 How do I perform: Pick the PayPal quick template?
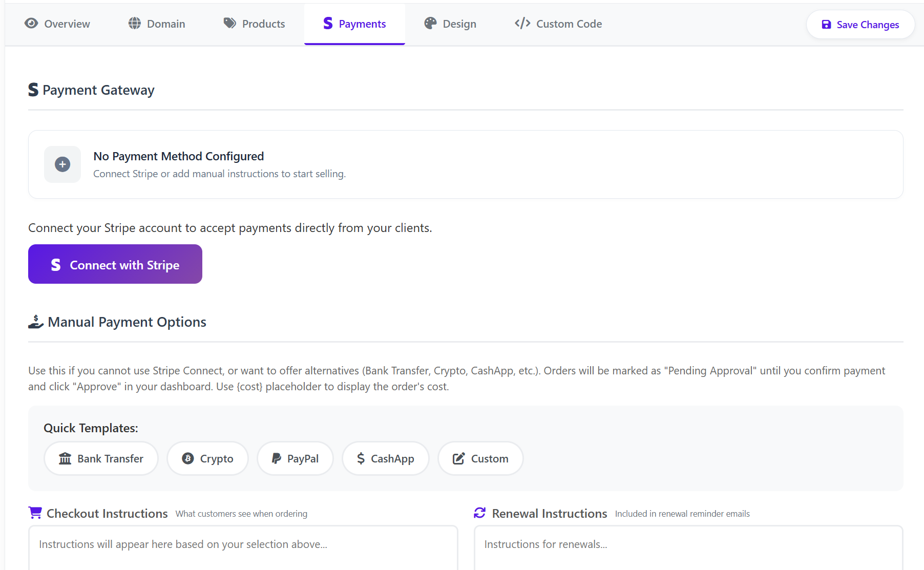[295, 459]
